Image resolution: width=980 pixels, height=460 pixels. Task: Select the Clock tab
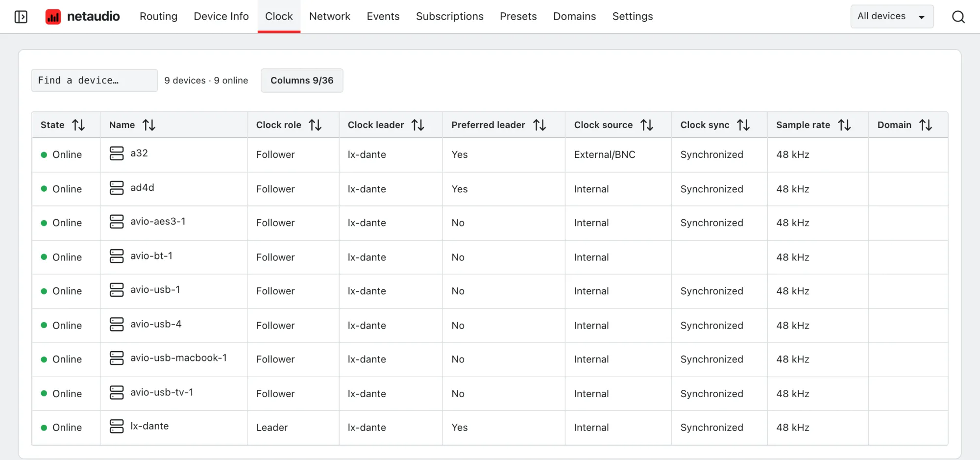click(x=279, y=16)
